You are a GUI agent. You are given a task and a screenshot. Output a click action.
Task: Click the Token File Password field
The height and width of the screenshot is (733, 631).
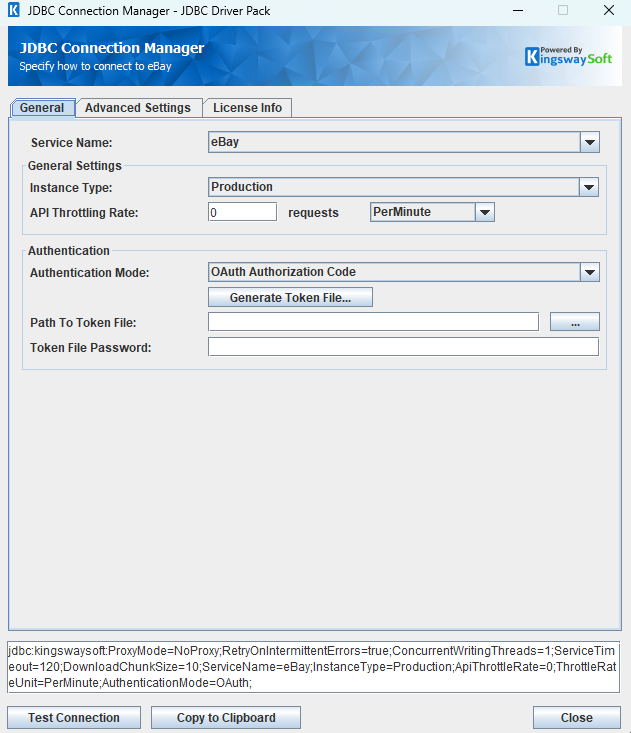403,347
